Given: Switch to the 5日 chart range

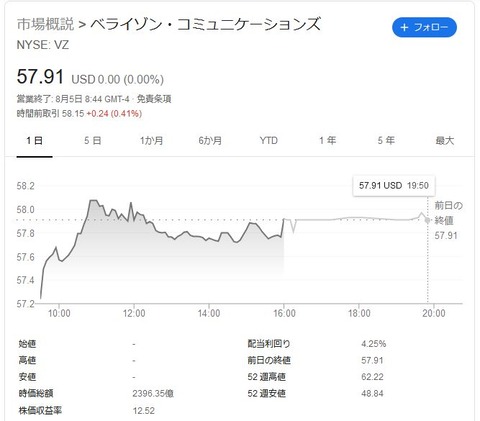Looking at the screenshot, I should [x=92, y=140].
